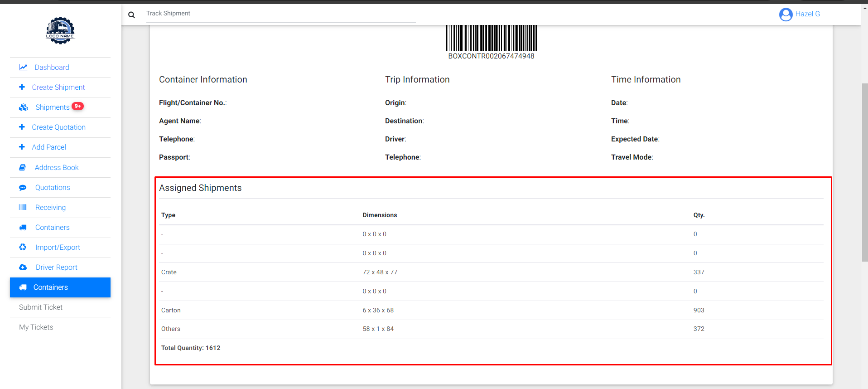Open the Submit Ticket link
The height and width of the screenshot is (389, 868).
coord(41,307)
